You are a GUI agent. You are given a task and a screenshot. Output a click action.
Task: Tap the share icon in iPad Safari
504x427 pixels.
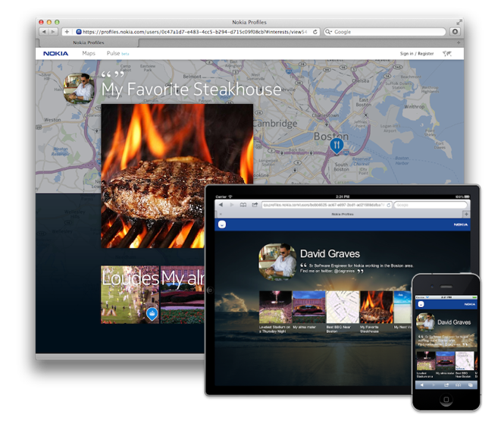tap(255, 205)
